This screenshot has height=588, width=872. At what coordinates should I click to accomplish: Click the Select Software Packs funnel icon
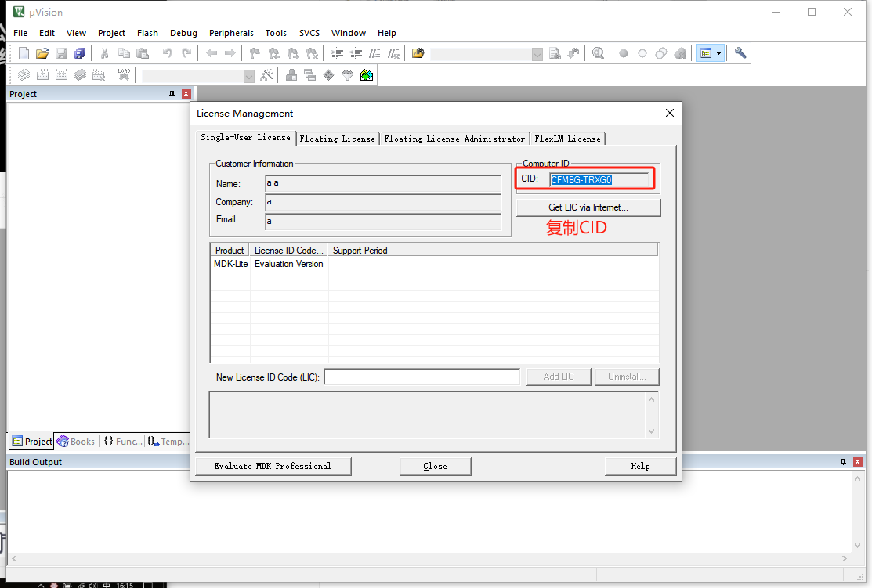(348, 75)
